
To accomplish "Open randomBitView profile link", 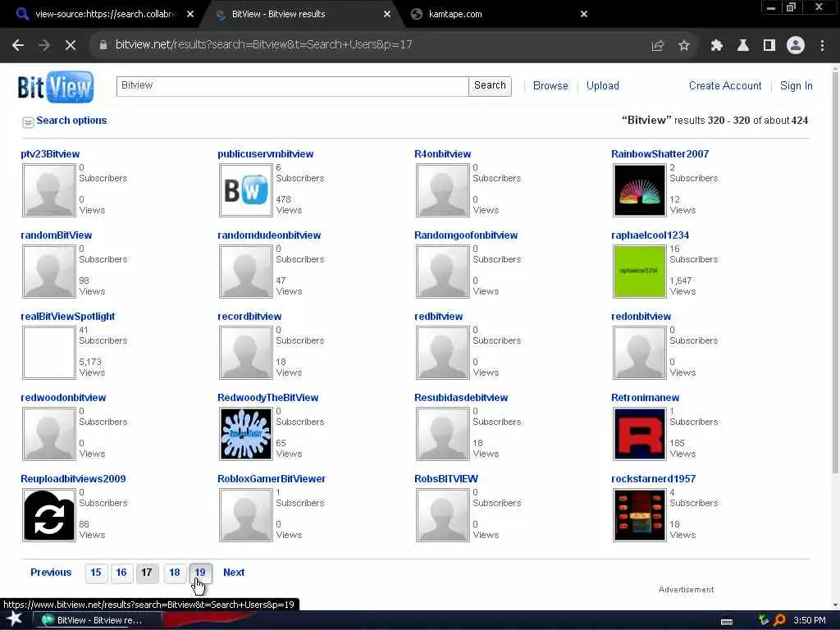I will [x=57, y=235].
